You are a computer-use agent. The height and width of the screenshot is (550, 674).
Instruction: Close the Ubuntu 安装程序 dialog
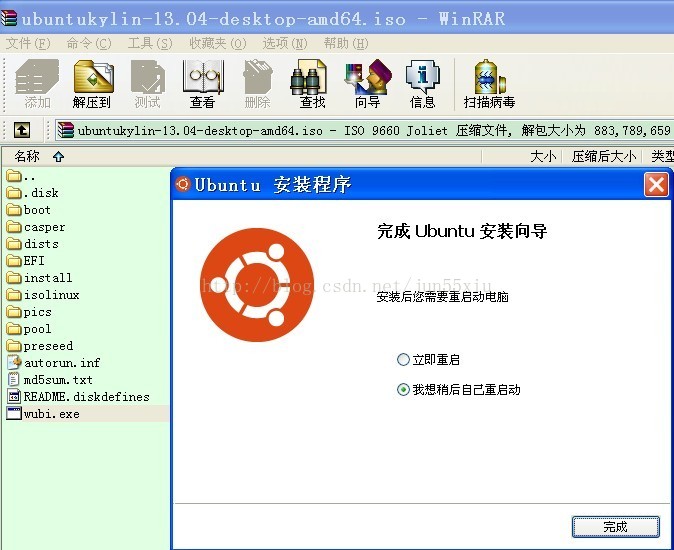[x=656, y=185]
